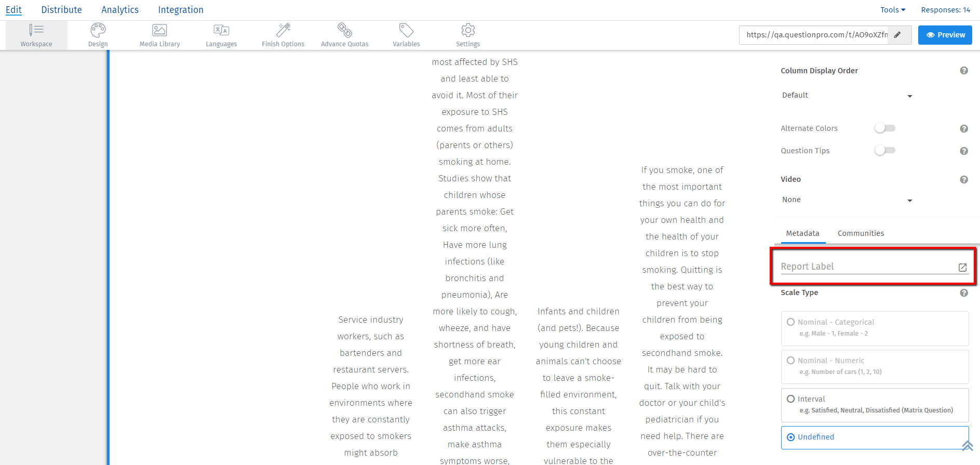
Task: Click the Responses: 14 link
Action: pyautogui.click(x=945, y=10)
